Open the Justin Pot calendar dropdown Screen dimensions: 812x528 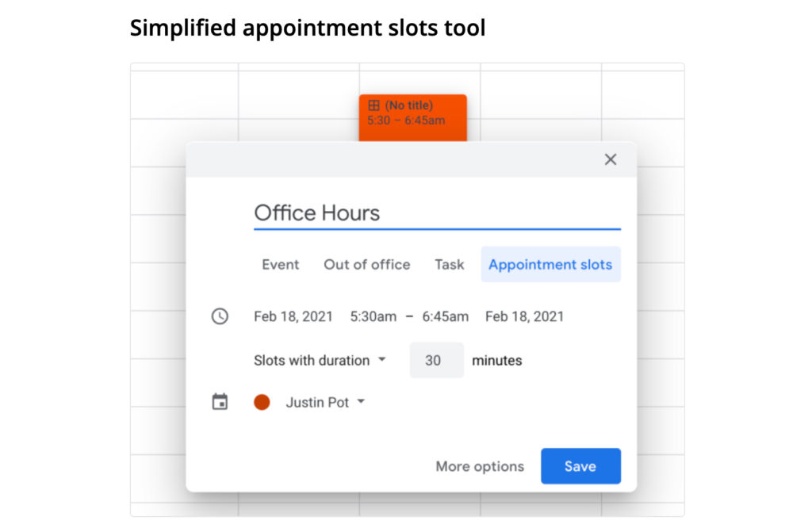coord(325,402)
